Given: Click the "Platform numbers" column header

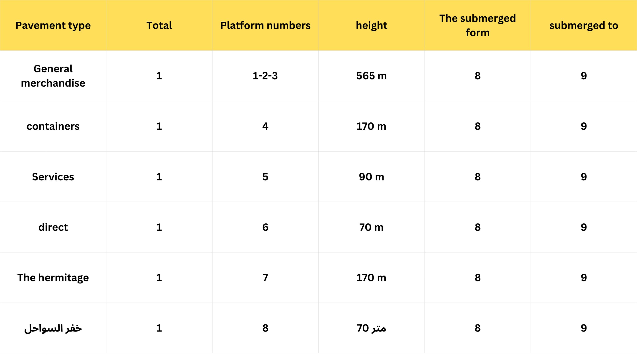Looking at the screenshot, I should pyautogui.click(x=265, y=25).
